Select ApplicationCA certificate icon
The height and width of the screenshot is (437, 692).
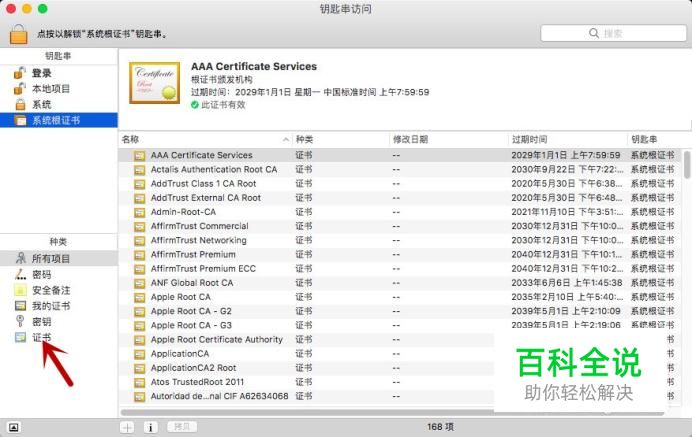click(139, 354)
